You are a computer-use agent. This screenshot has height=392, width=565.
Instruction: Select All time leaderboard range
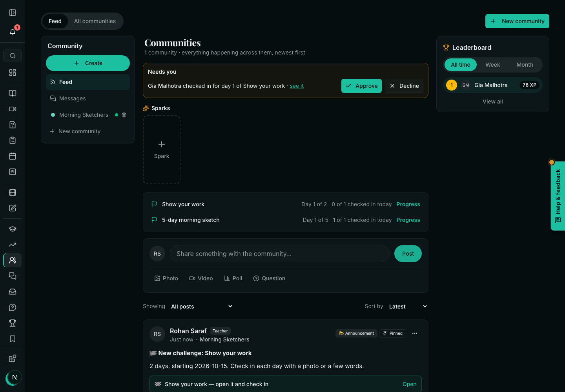click(461, 65)
